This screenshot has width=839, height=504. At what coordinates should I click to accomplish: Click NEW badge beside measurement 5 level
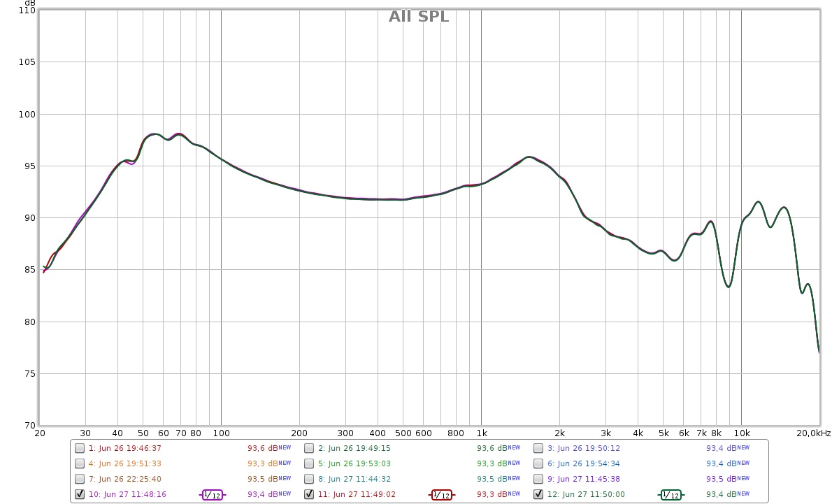pyautogui.click(x=514, y=463)
